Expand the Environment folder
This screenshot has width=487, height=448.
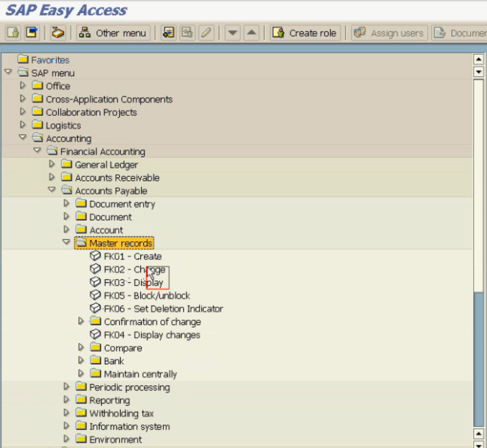pos(66,439)
